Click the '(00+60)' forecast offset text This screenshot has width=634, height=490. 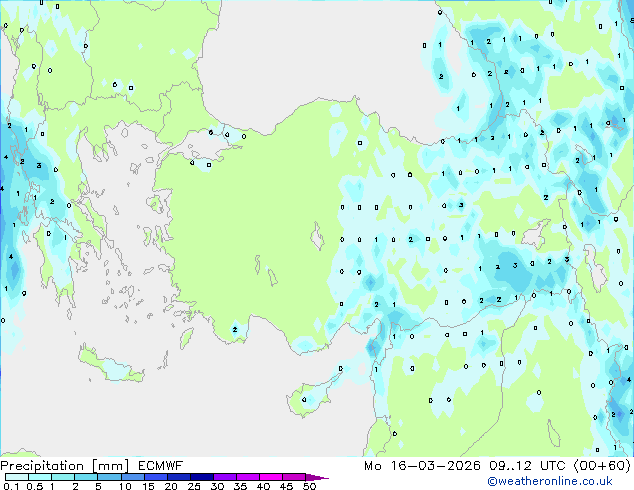click(602, 466)
